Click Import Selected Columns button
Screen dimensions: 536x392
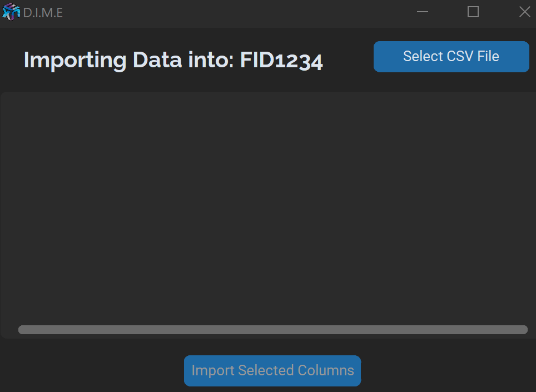tap(272, 371)
